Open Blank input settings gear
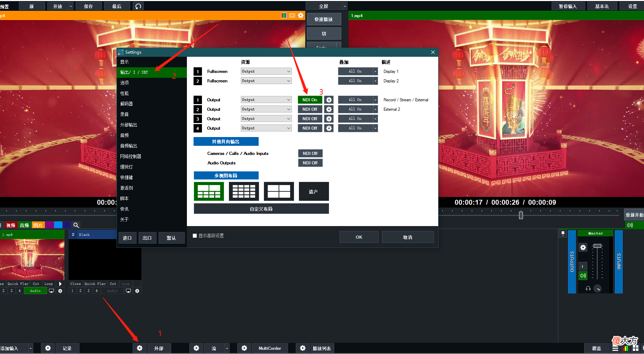This screenshot has height=354, width=644. point(137,291)
